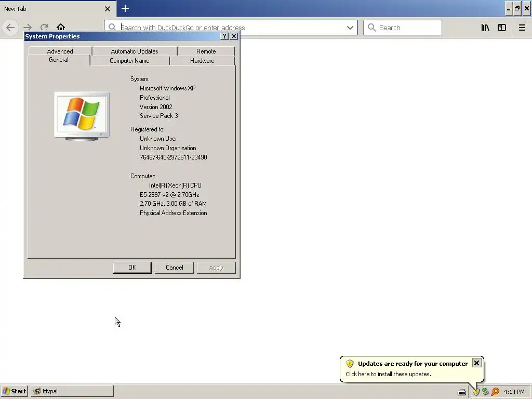Click the 'Unknown Organization' text
The width and height of the screenshot is (532, 399).
(168, 148)
